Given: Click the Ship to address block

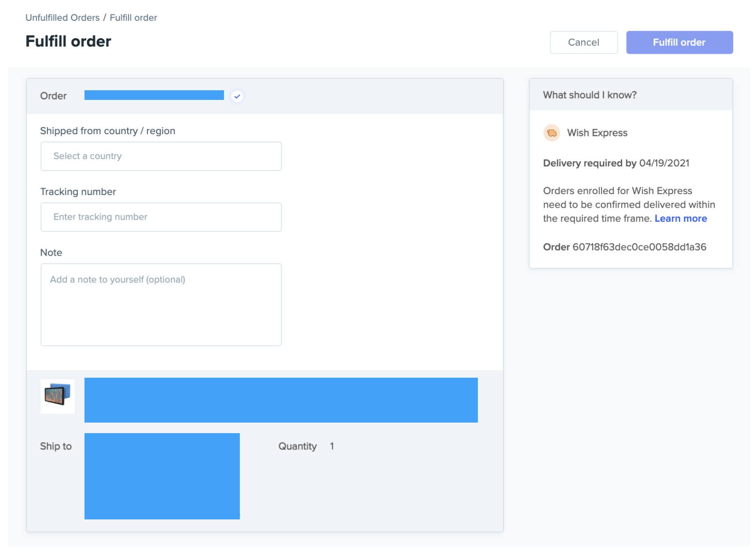Looking at the screenshot, I should 162,476.
